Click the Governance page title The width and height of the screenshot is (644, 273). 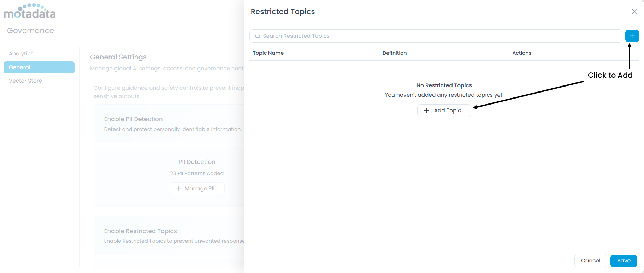[x=30, y=31]
